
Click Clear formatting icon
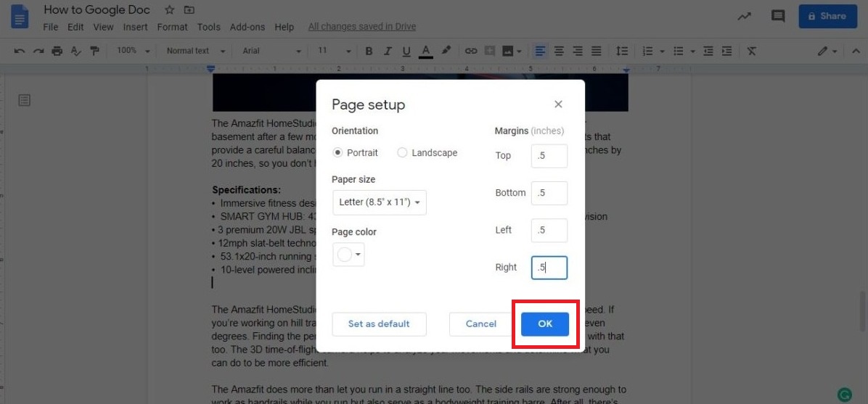click(751, 51)
